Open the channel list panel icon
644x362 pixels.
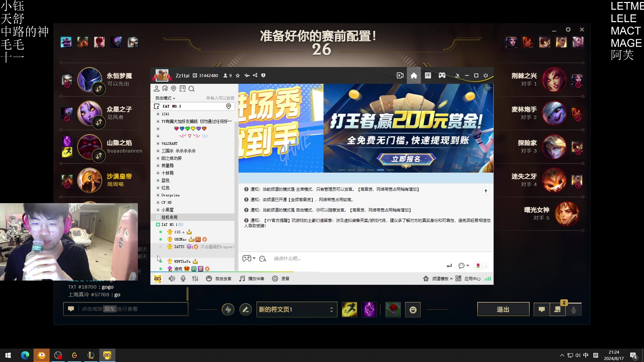428,76
